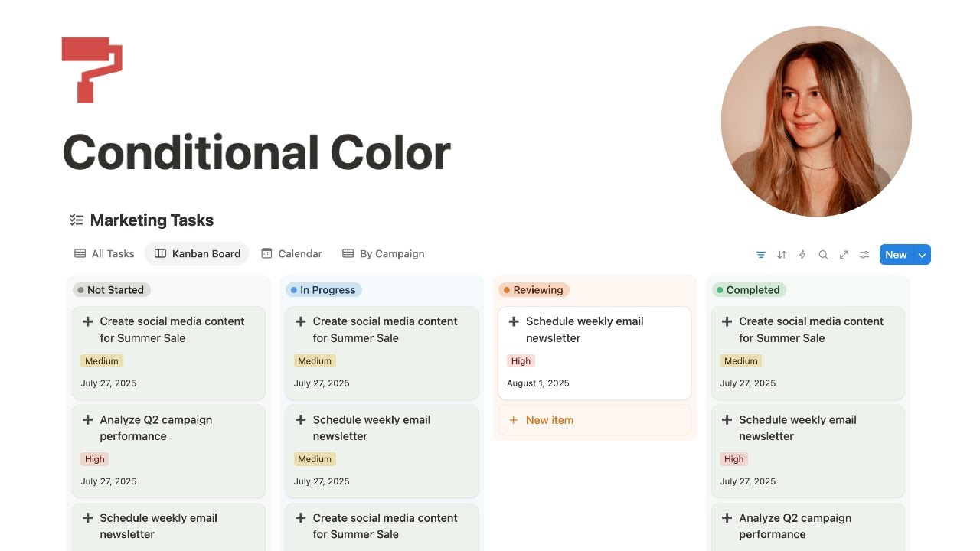Image resolution: width=980 pixels, height=551 pixels.
Task: Click plus icon on bottom In Progress Summer Sale card
Action: [x=301, y=518]
